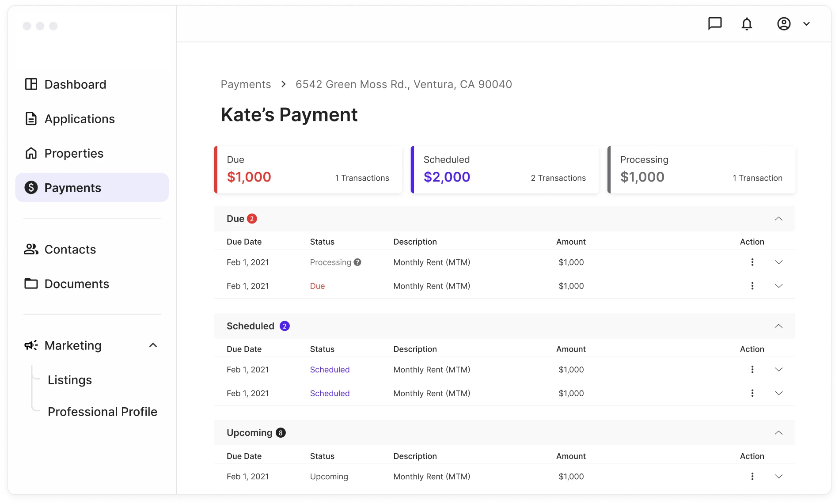Open three-dot actions menu for the Due row
The height and width of the screenshot is (504, 839).
click(x=752, y=286)
